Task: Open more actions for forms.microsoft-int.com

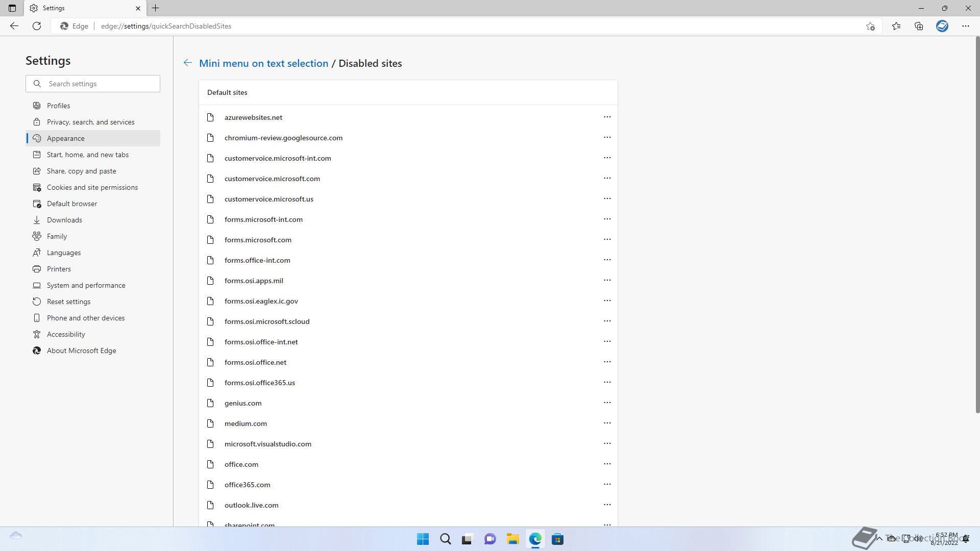Action: pyautogui.click(x=607, y=219)
